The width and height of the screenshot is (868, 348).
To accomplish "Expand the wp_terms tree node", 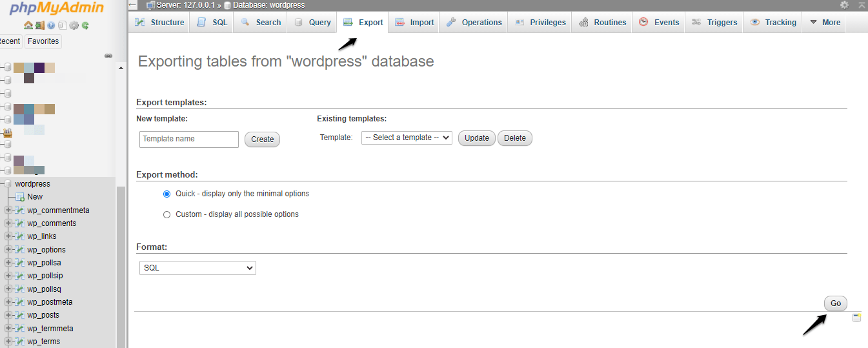I will click(8, 342).
